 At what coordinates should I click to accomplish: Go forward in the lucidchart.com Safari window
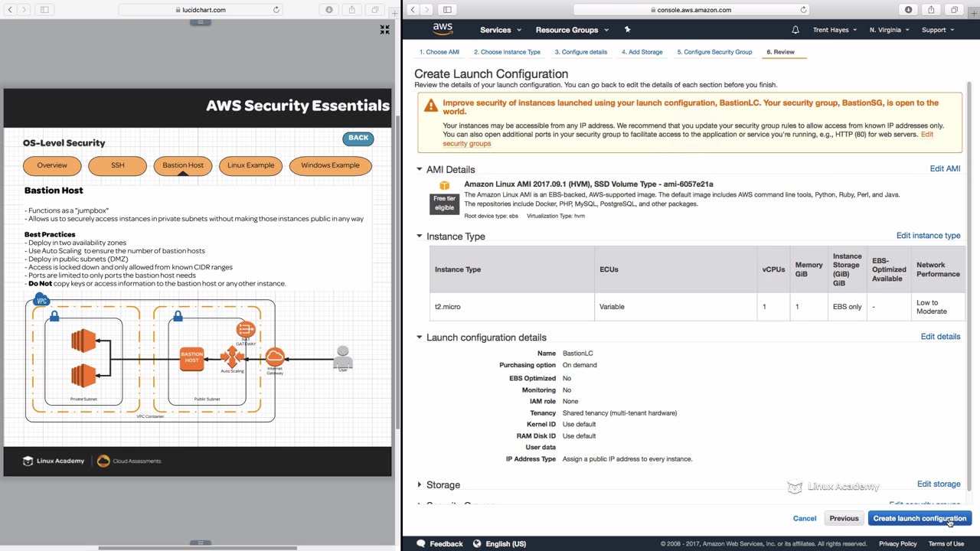click(x=24, y=10)
